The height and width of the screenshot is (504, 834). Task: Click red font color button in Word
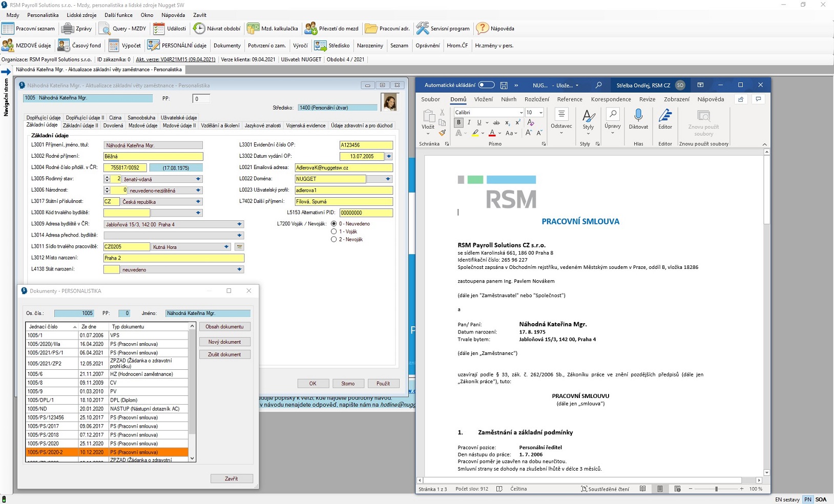point(492,133)
